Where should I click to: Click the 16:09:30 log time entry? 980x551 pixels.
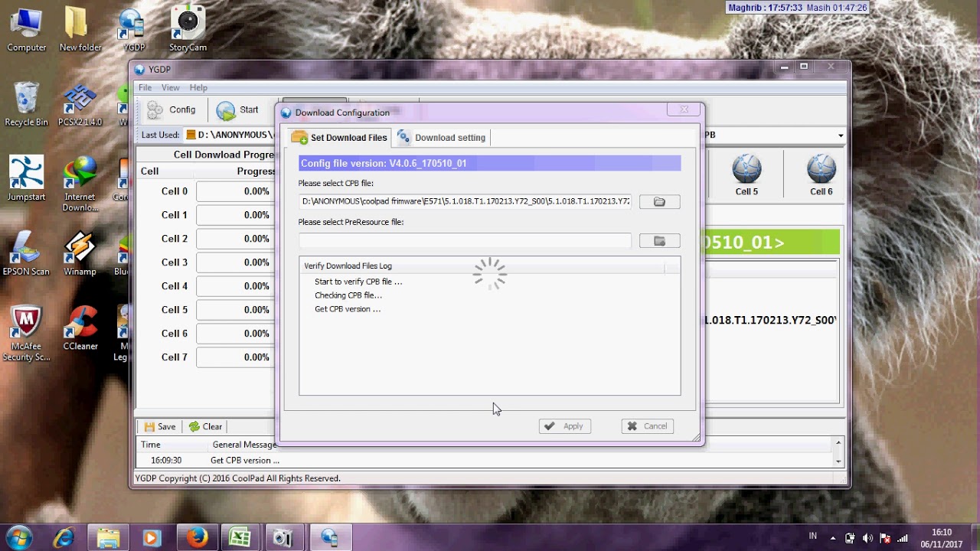point(166,461)
